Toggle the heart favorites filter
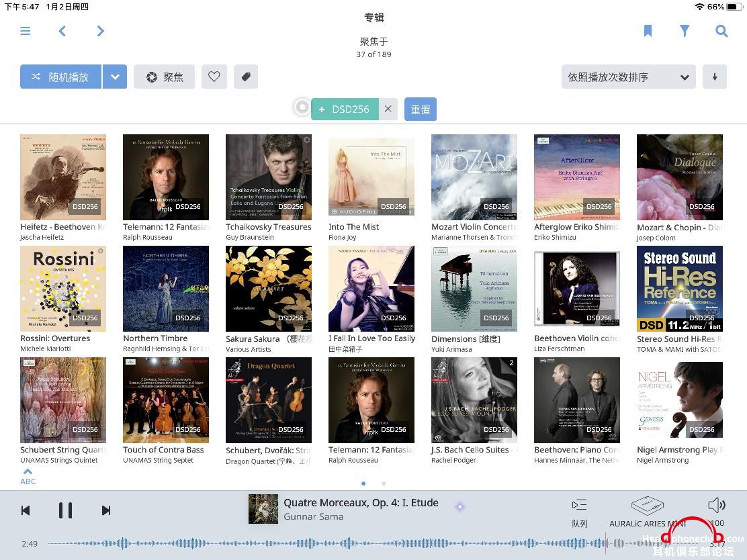Screen dimensions: 747x560 point(214,77)
